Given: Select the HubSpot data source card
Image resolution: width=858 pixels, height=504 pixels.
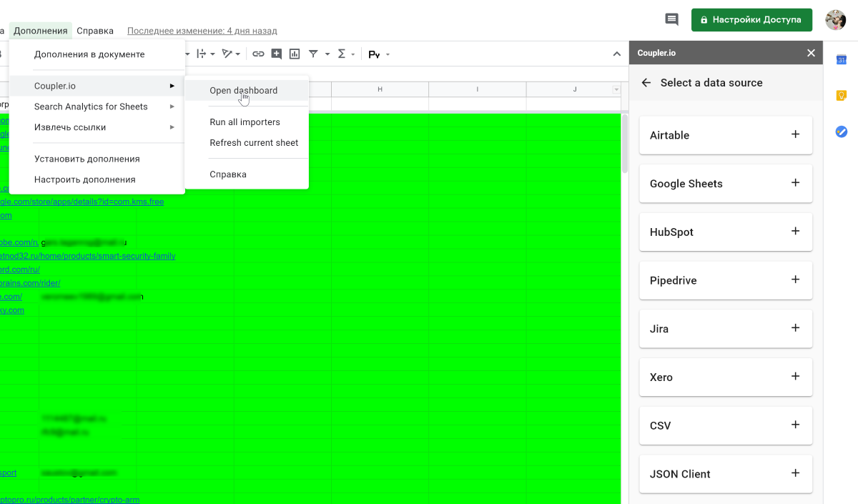Looking at the screenshot, I should pyautogui.click(x=726, y=232).
